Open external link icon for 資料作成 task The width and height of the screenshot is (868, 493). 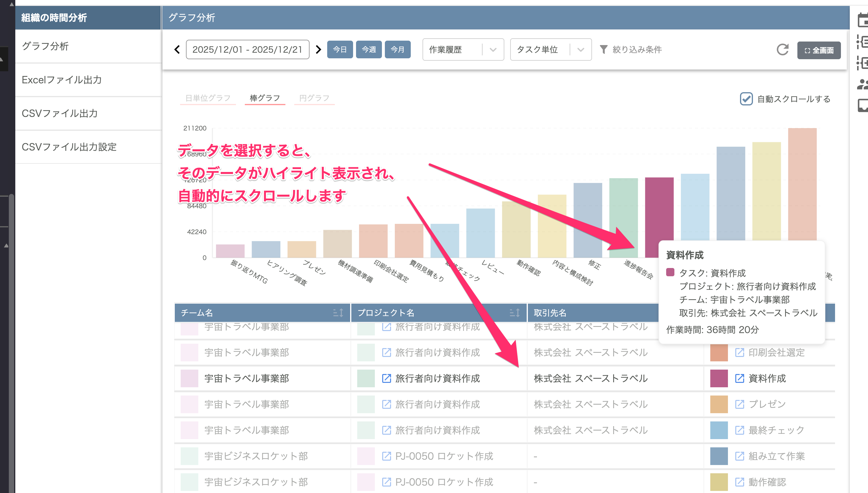click(x=739, y=378)
